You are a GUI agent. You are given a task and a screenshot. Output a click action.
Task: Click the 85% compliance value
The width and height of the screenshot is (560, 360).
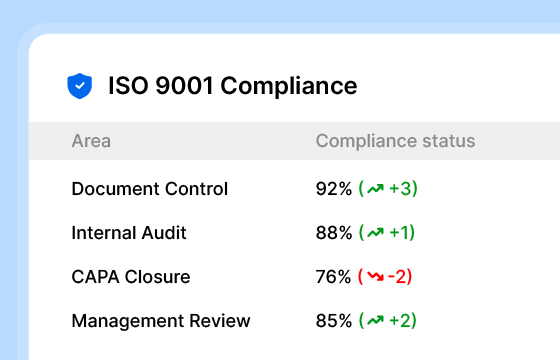click(x=334, y=321)
